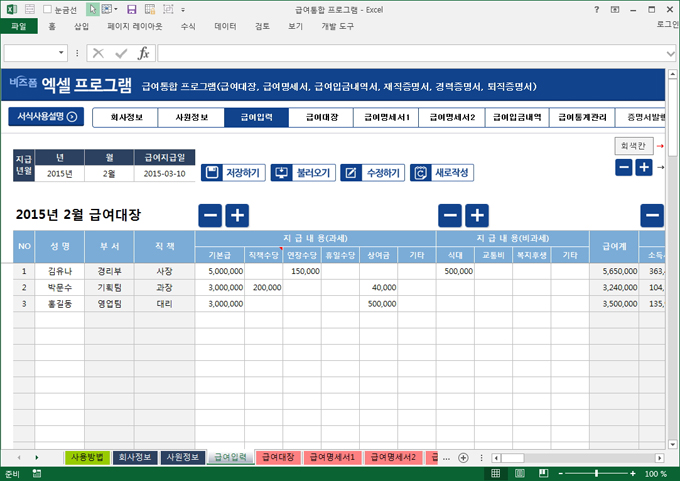
Task: Switch to 사용방법 sheet tab
Action: click(x=86, y=458)
